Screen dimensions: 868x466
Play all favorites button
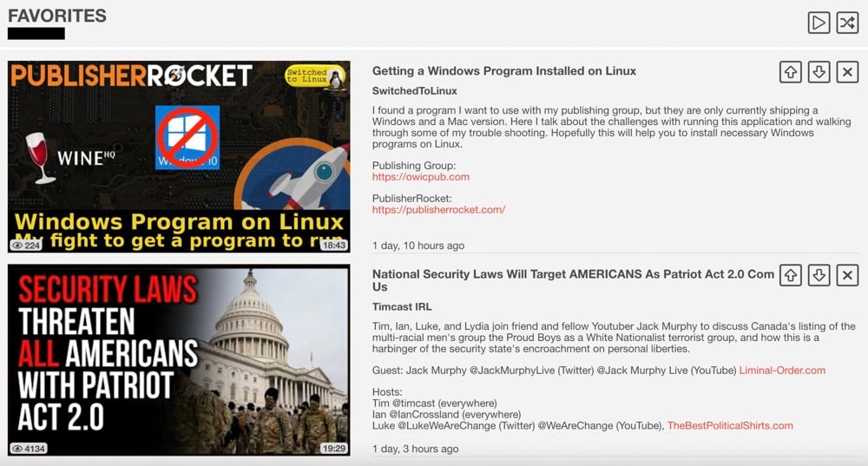[819, 23]
